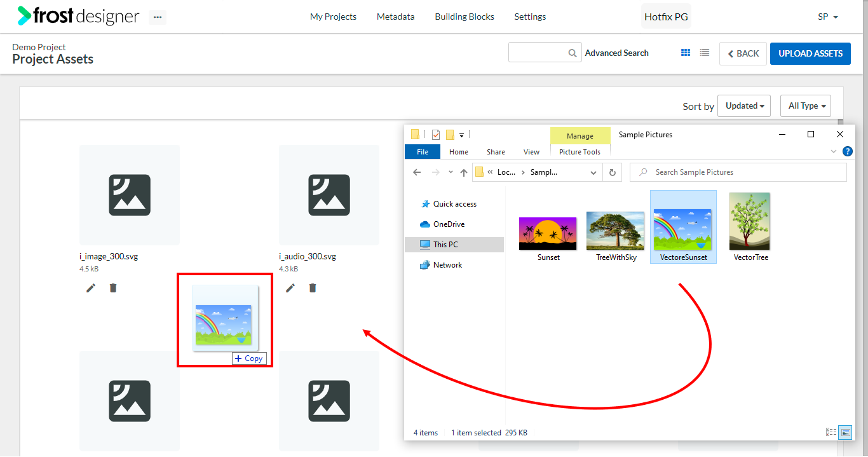Viewport: 868px width, 457px height.
Task: Edit the i_image_300.svg asset with pencil icon
Action: coord(91,288)
